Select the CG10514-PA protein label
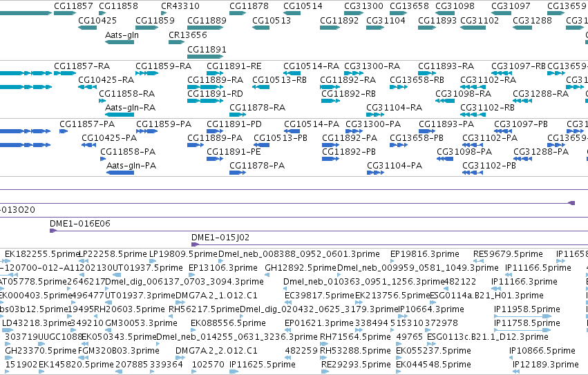This screenshot has width=588, height=375. [x=312, y=124]
